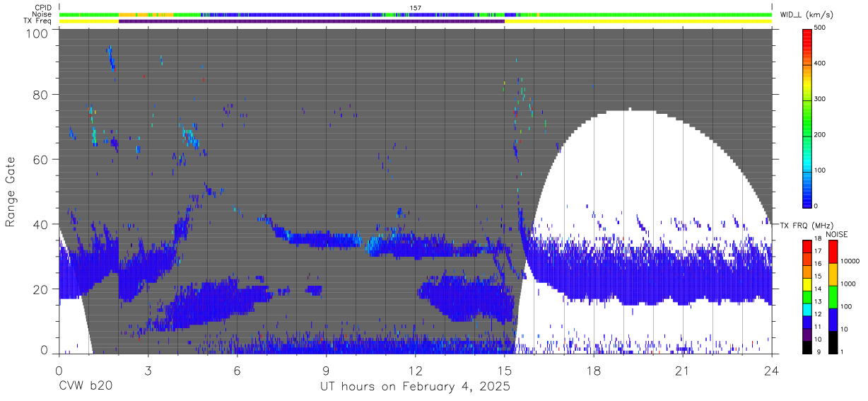
Task: Click the 'UT hours on February 4, 2025' axis title
Action: [x=416, y=387]
